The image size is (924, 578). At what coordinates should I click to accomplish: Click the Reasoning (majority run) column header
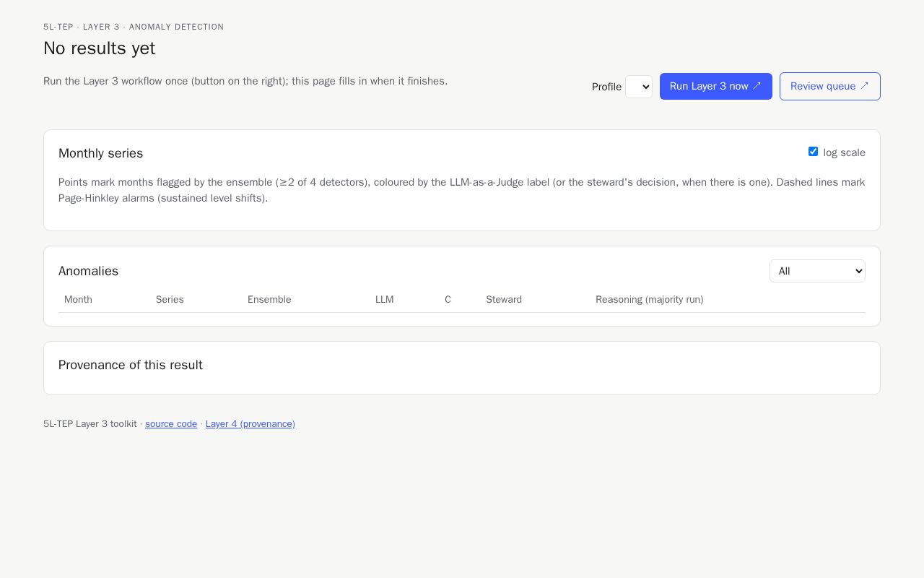pyautogui.click(x=650, y=299)
